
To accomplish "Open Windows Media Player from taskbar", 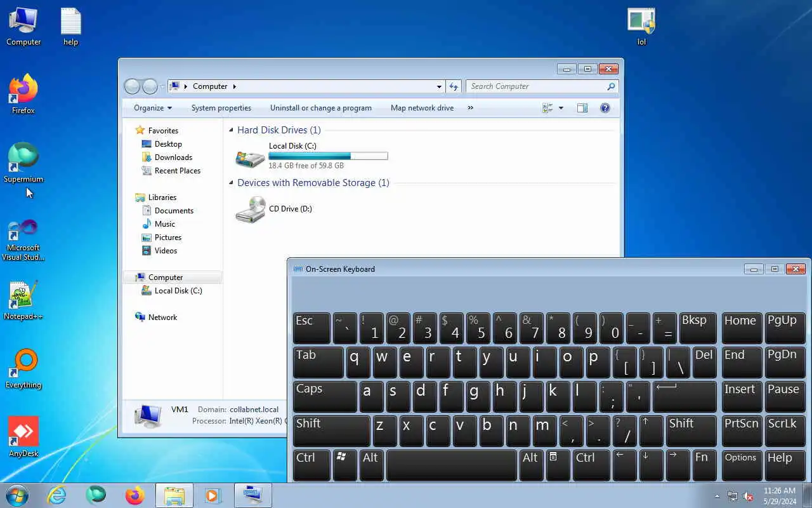I will [213, 495].
